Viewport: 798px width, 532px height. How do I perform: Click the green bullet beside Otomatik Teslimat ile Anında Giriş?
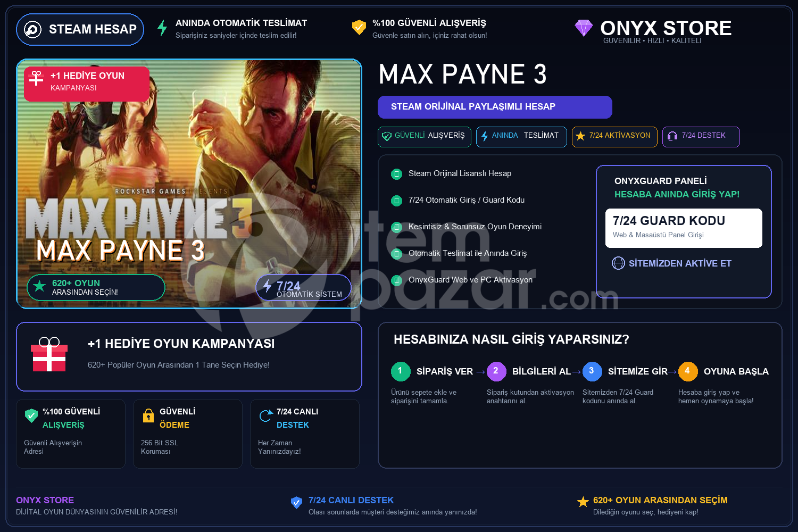pyautogui.click(x=396, y=254)
